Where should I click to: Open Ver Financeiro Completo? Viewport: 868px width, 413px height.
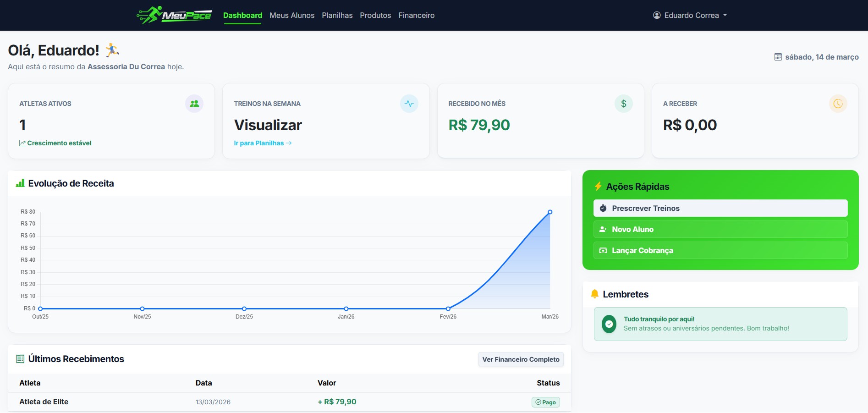click(x=521, y=359)
